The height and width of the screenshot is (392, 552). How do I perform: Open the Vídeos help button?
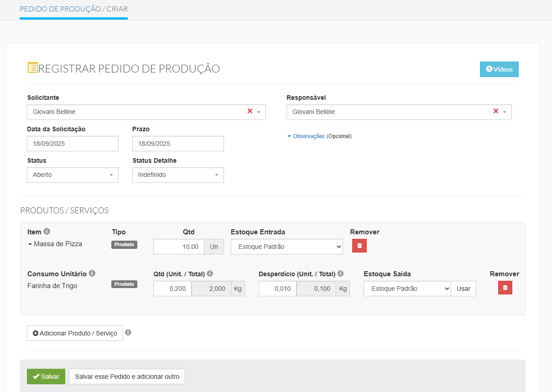pos(499,69)
